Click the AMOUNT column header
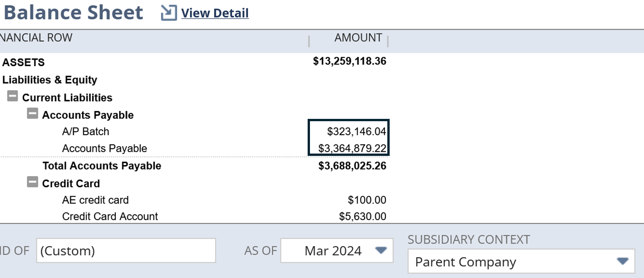 pyautogui.click(x=358, y=38)
